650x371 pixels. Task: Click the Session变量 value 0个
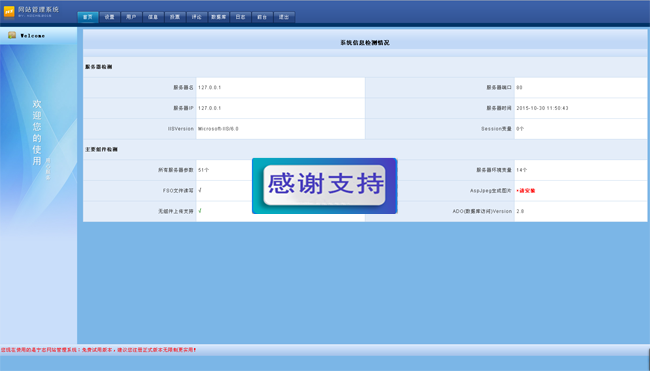(520, 129)
